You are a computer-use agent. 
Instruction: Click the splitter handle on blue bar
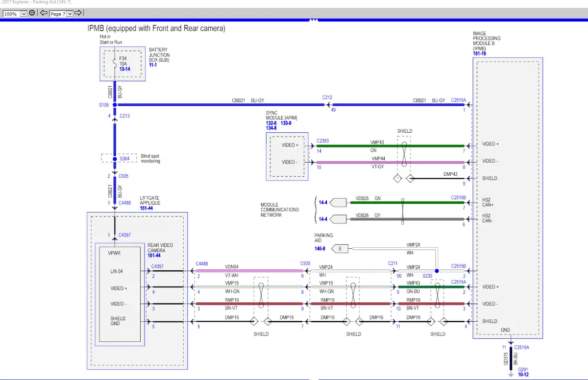314,21
